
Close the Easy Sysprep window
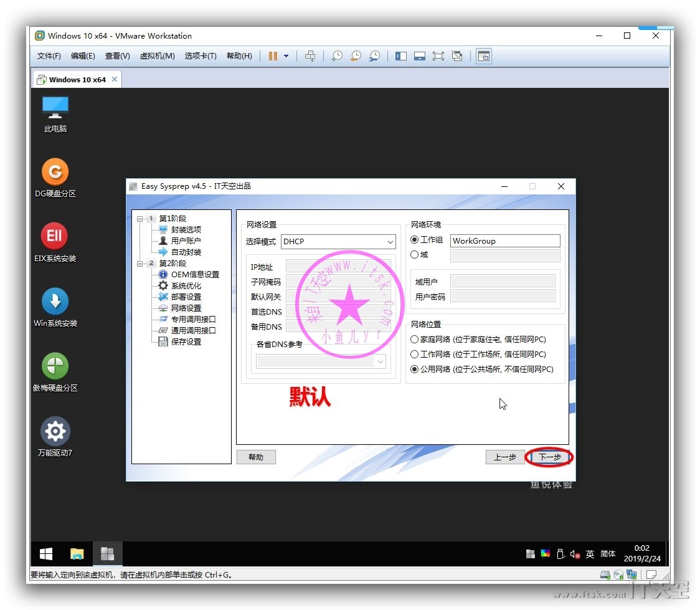pyautogui.click(x=561, y=186)
